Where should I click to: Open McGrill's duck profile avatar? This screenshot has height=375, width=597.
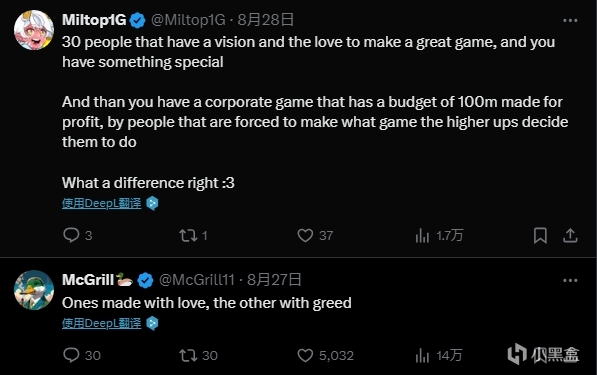pyautogui.click(x=34, y=290)
